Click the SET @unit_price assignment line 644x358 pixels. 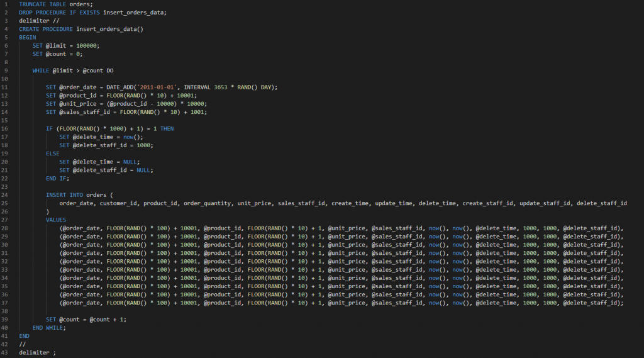click(x=118, y=103)
